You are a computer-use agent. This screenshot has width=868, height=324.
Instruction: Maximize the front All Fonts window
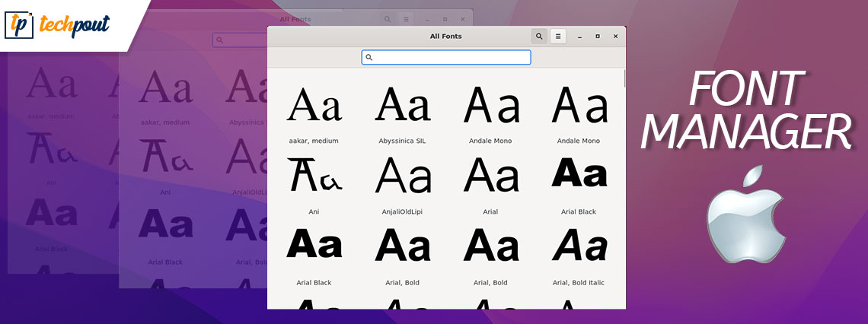(x=597, y=37)
